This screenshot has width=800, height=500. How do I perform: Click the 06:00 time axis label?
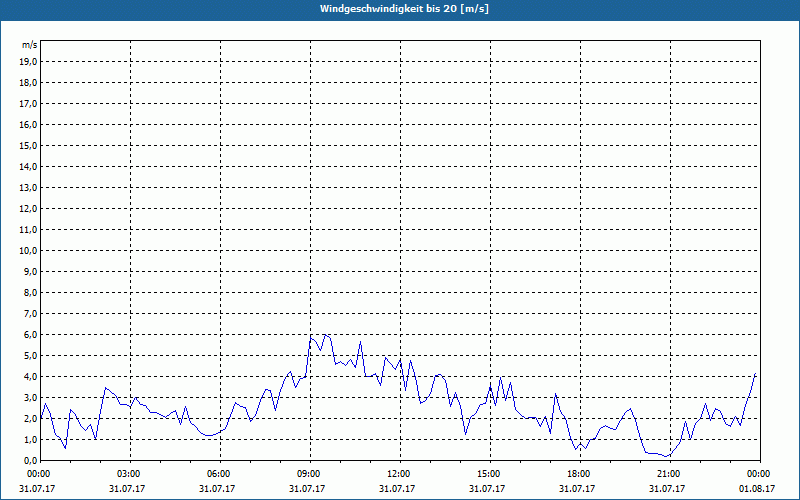click(x=220, y=474)
